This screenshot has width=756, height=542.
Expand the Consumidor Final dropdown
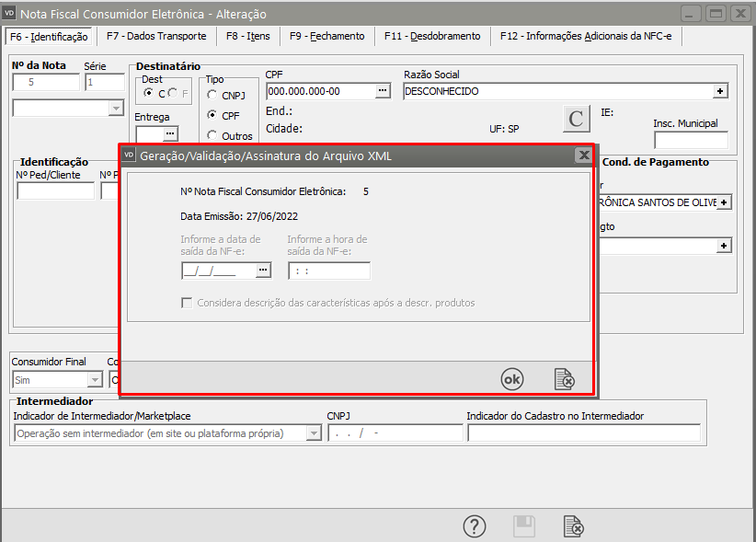tap(95, 380)
